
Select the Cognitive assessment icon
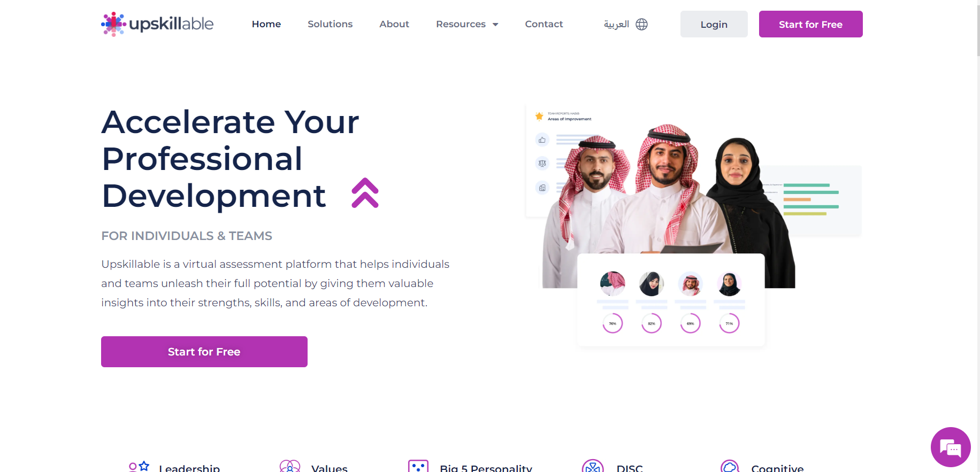[x=730, y=466]
